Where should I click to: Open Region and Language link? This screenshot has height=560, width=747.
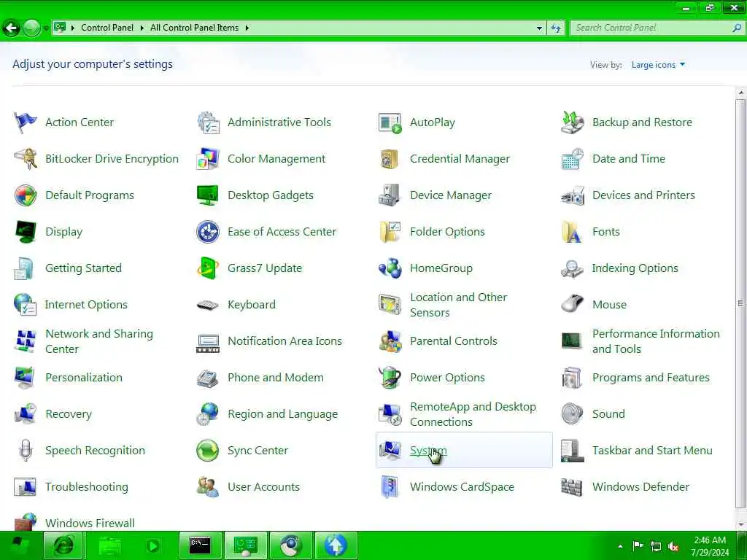tap(282, 414)
